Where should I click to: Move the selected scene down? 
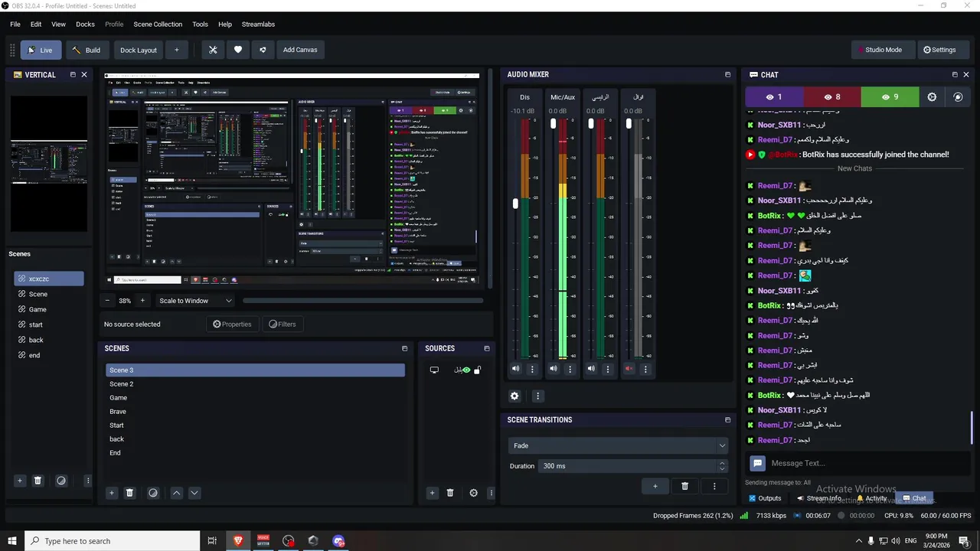(194, 493)
